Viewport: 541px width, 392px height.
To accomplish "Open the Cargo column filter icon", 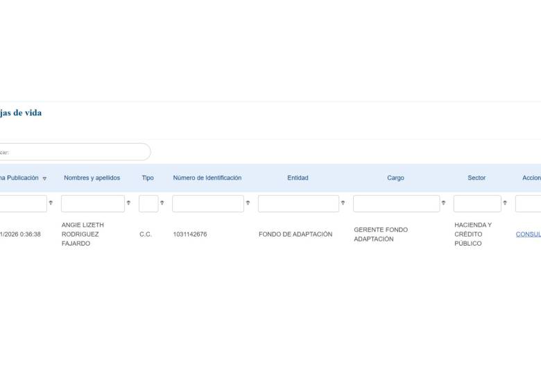I will (x=443, y=203).
